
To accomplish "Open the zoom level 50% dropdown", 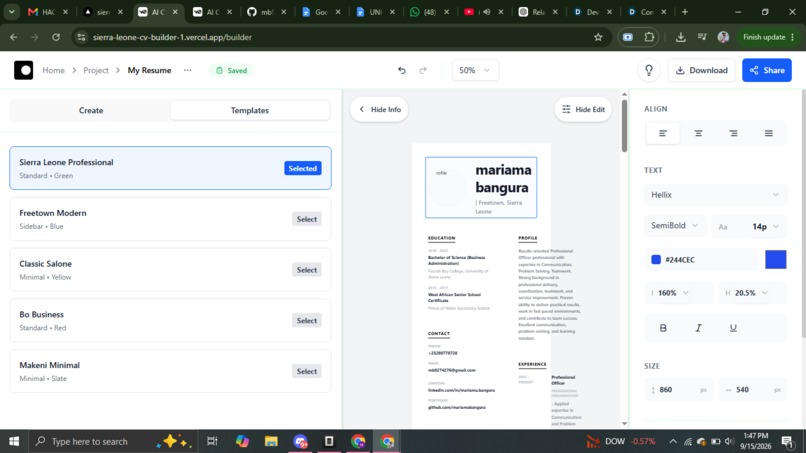I will pos(474,70).
